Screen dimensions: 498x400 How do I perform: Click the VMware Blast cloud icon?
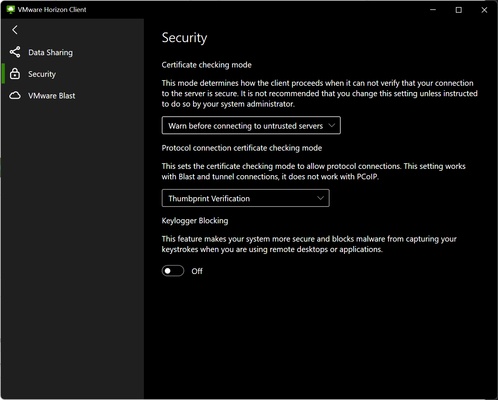click(x=15, y=96)
